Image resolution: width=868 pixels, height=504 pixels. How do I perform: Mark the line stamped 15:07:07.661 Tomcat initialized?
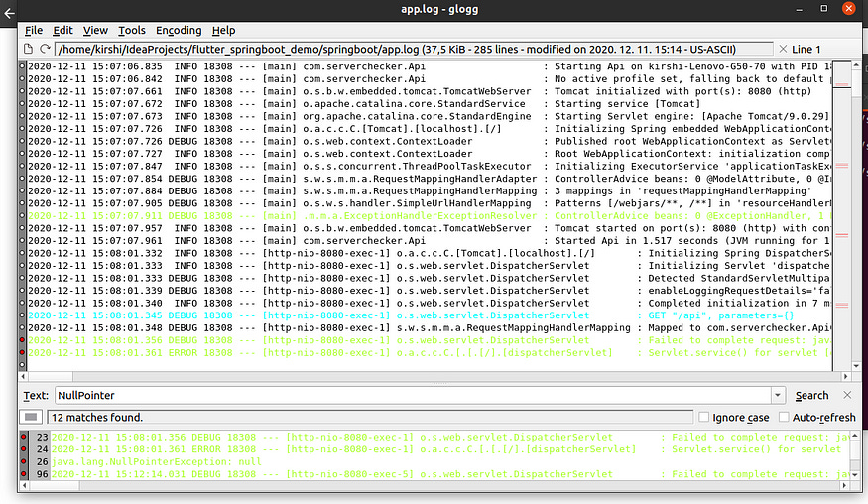point(22,91)
